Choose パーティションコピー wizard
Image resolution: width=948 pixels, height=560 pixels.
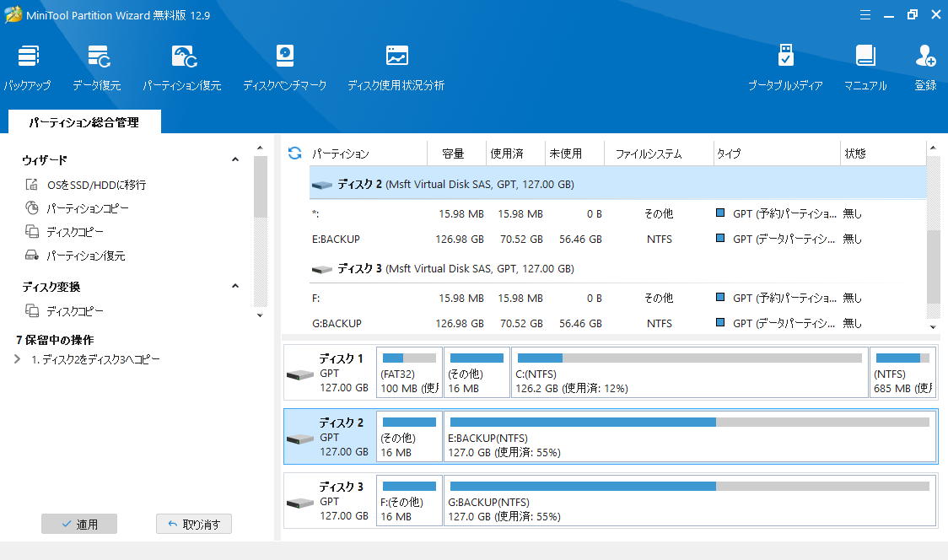pyautogui.click(x=78, y=208)
